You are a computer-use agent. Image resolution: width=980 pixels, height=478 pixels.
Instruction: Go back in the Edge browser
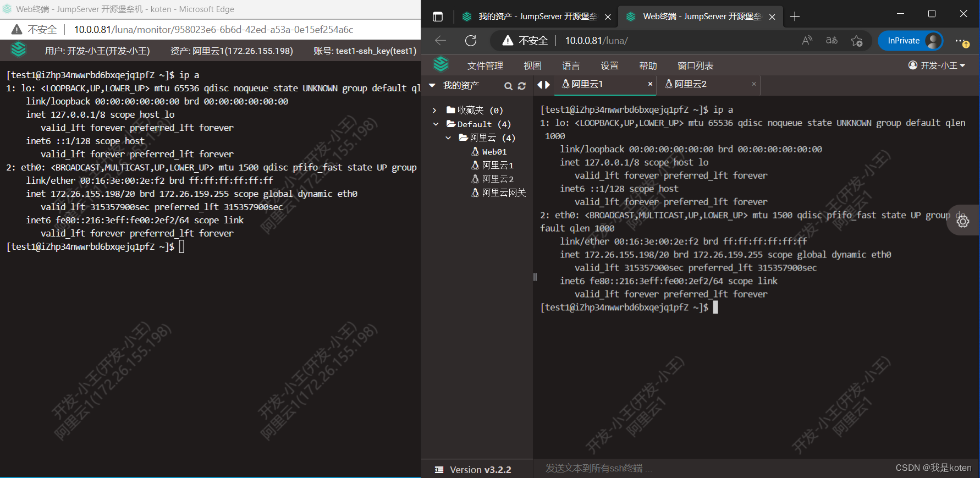click(x=441, y=40)
